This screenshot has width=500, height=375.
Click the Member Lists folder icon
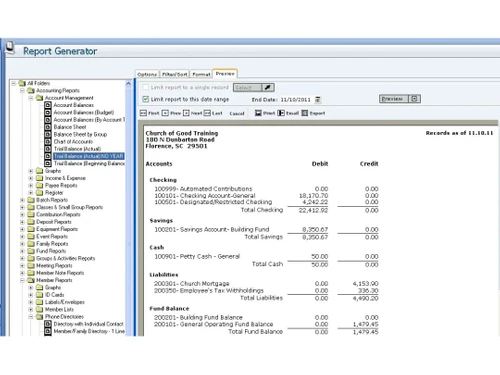pos(40,309)
